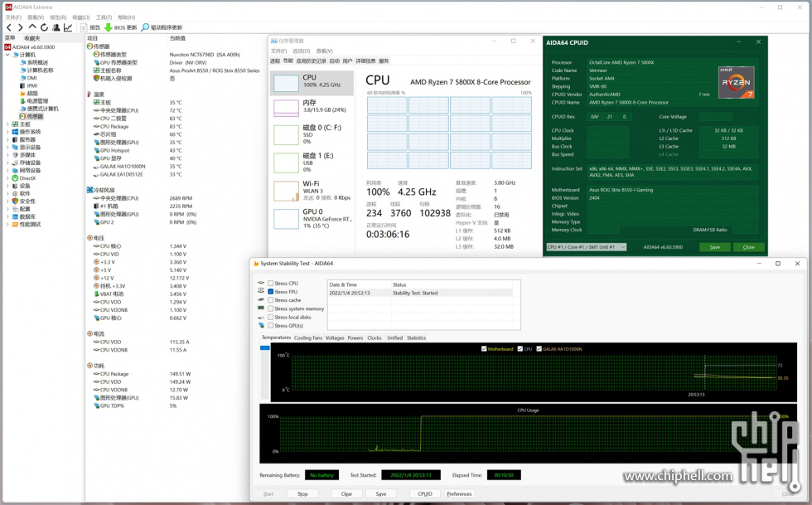Open CPUID from the Stability Test window
Viewport: 812px width, 505px height.
425,494
